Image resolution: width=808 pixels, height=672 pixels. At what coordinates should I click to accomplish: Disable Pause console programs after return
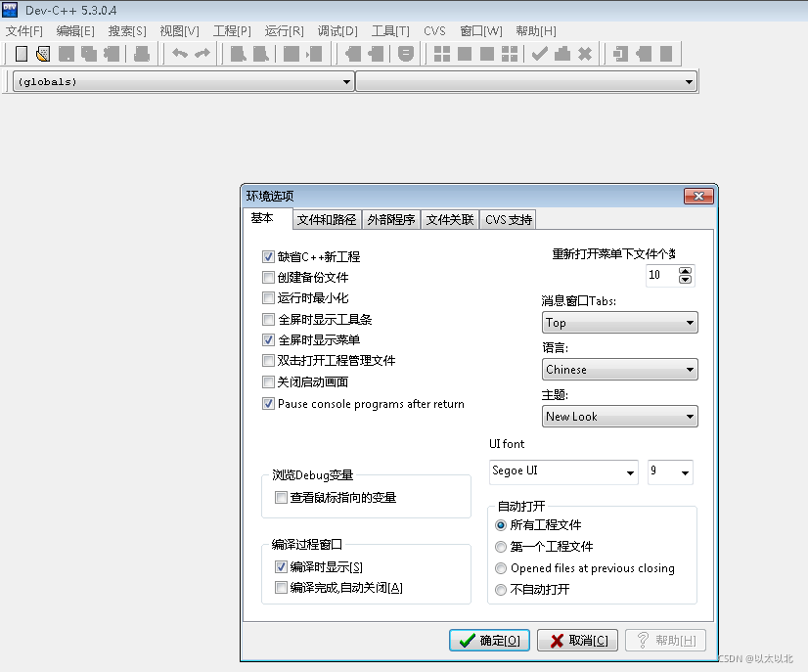click(268, 403)
